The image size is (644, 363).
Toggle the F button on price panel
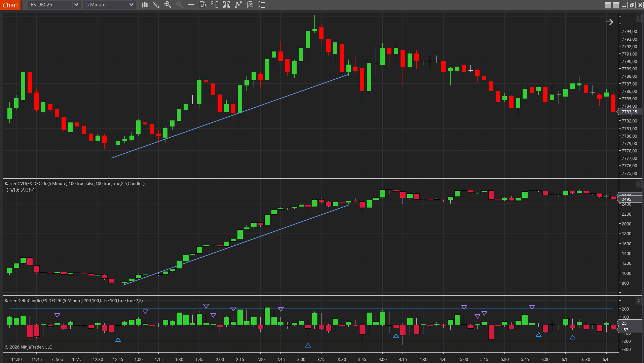pyautogui.click(x=639, y=18)
